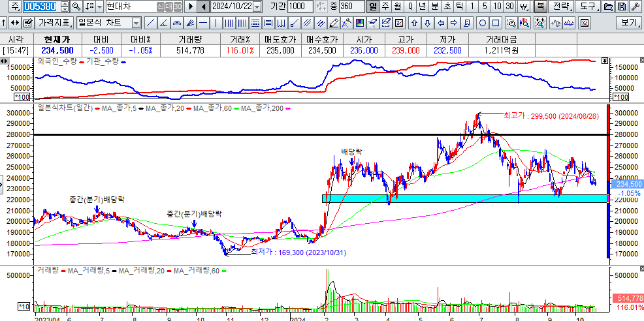The image size is (644, 321).
Task: Click the 보기 view button
Action: [629, 23]
